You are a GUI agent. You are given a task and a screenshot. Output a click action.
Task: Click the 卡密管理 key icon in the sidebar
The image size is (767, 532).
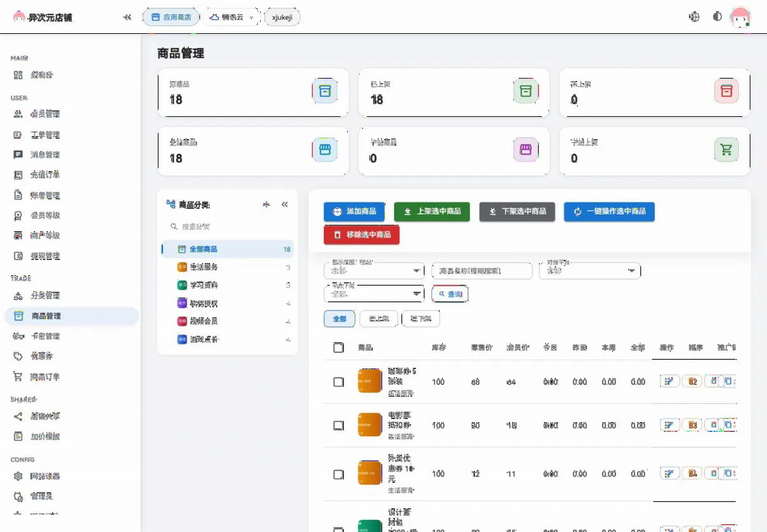(x=18, y=336)
